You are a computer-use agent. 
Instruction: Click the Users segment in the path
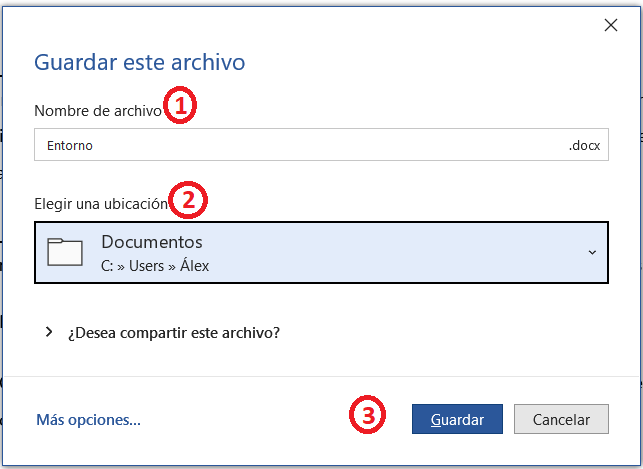[146, 266]
